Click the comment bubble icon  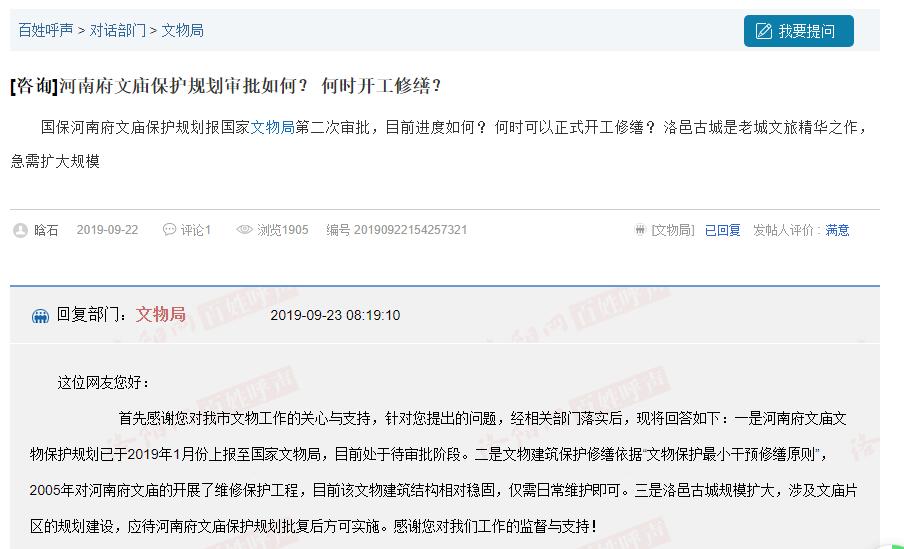(x=169, y=230)
